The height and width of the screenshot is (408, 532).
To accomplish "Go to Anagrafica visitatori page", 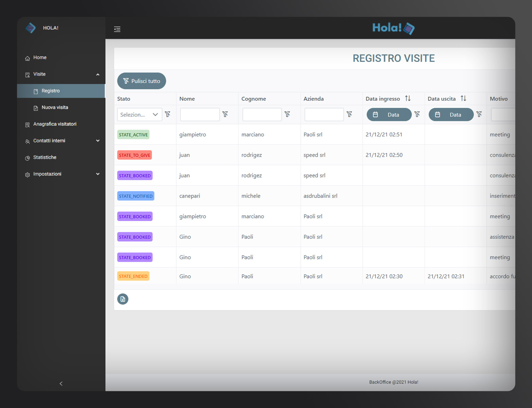I will (55, 124).
